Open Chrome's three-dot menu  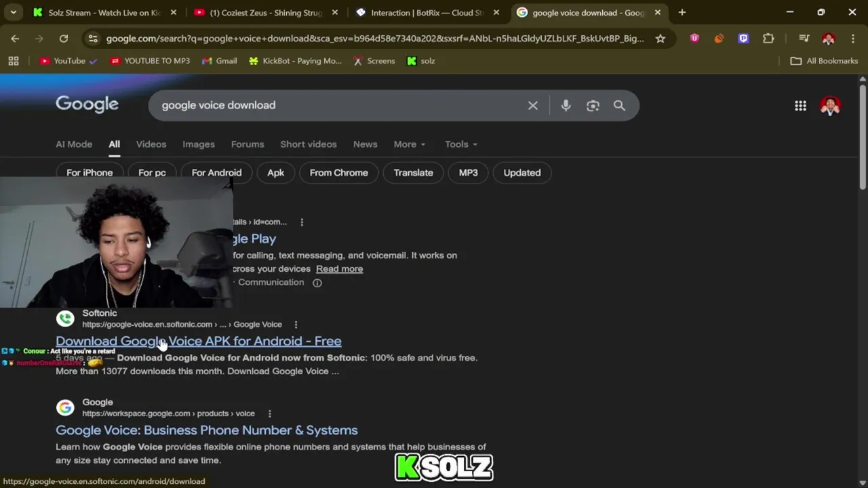coord(852,39)
